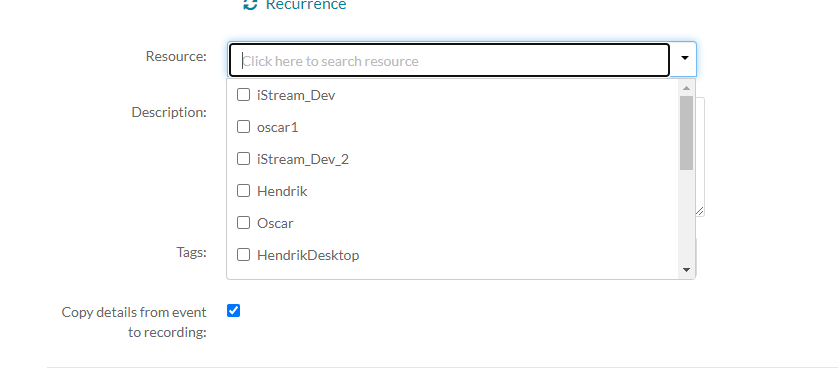Check the iStream_Dev_2 checkbox
This screenshot has height=392, width=838.
tap(243, 159)
